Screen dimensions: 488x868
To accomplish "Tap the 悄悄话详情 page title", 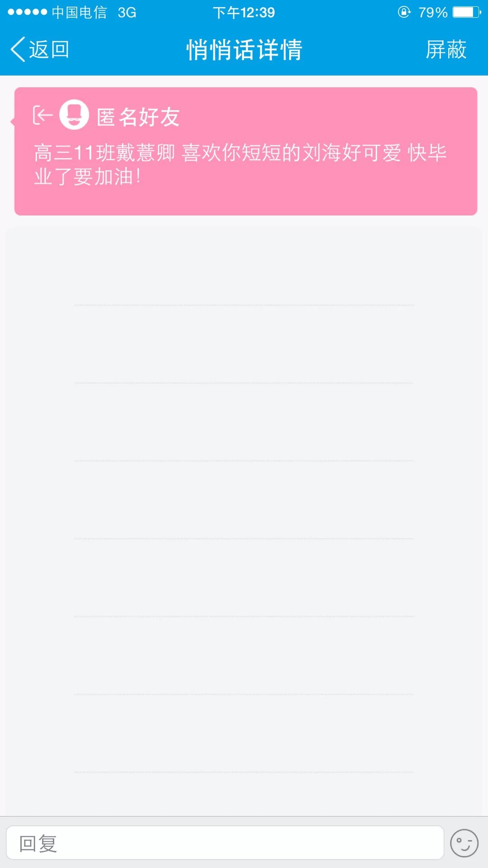I will pyautogui.click(x=244, y=49).
